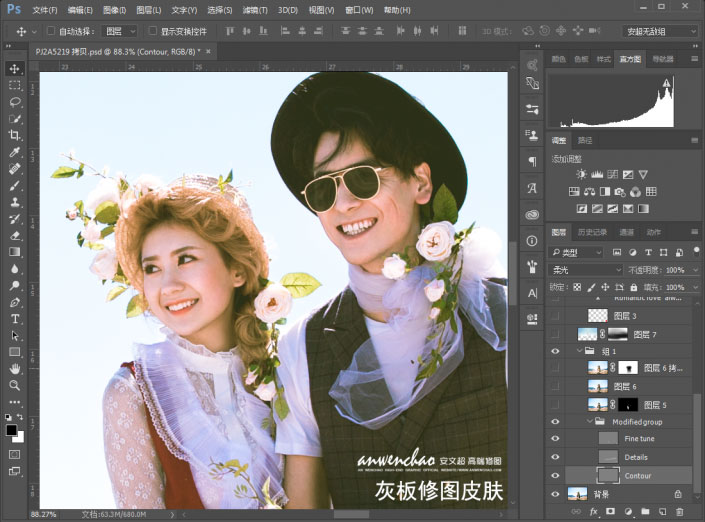Add a Brightness/Contrast adjustment
This screenshot has width=705, height=522.
click(x=581, y=174)
